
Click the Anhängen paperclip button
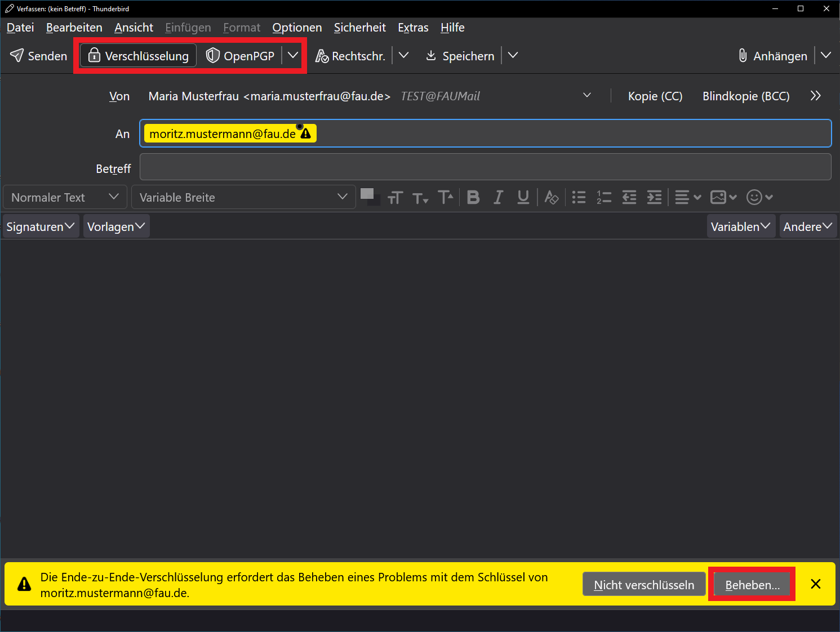coord(773,56)
